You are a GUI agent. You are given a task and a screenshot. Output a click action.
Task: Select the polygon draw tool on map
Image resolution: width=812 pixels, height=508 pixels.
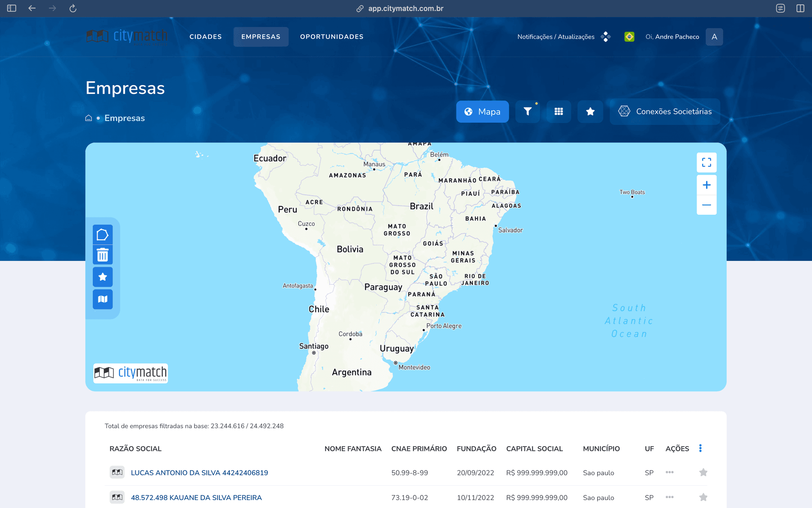pos(103,235)
